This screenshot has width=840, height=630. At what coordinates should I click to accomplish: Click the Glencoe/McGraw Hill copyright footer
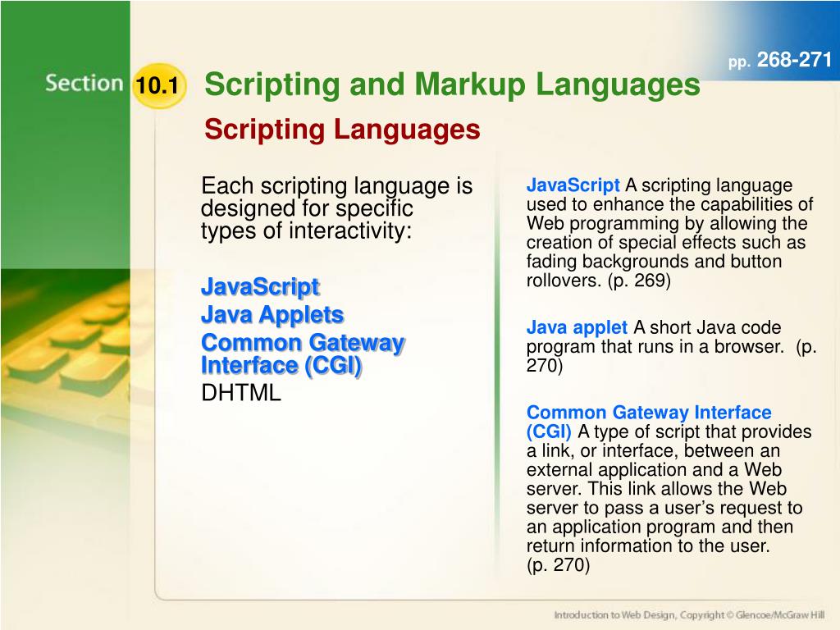[689, 615]
